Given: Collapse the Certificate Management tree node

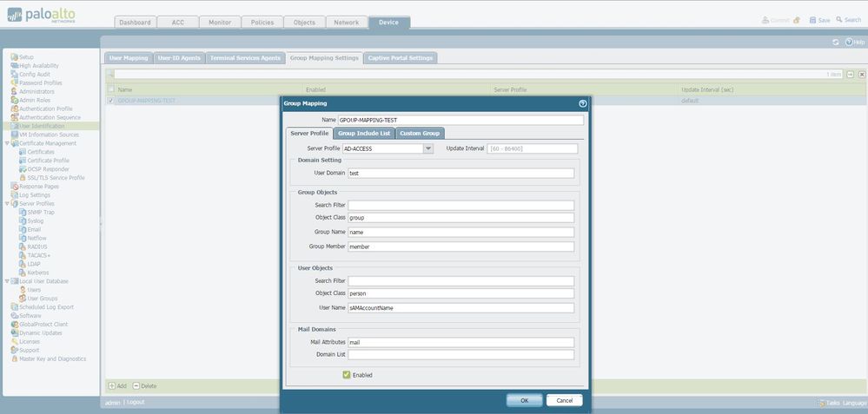Looking at the screenshot, I should pyautogui.click(x=7, y=143).
